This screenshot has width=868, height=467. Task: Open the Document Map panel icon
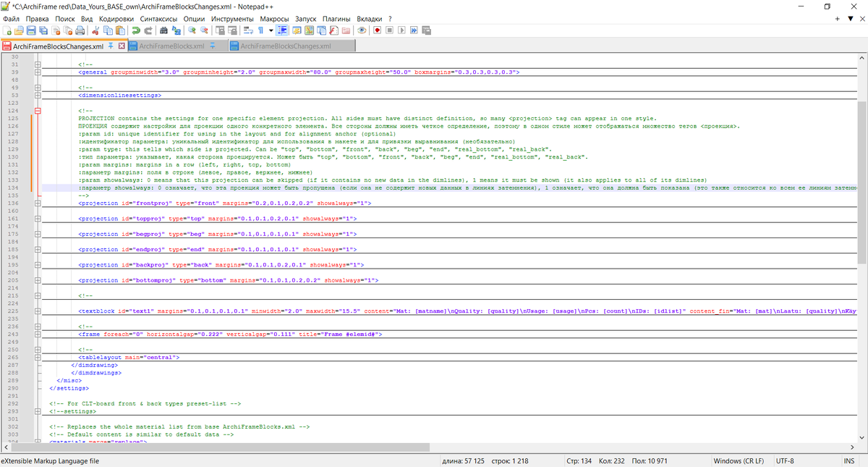tap(309, 30)
